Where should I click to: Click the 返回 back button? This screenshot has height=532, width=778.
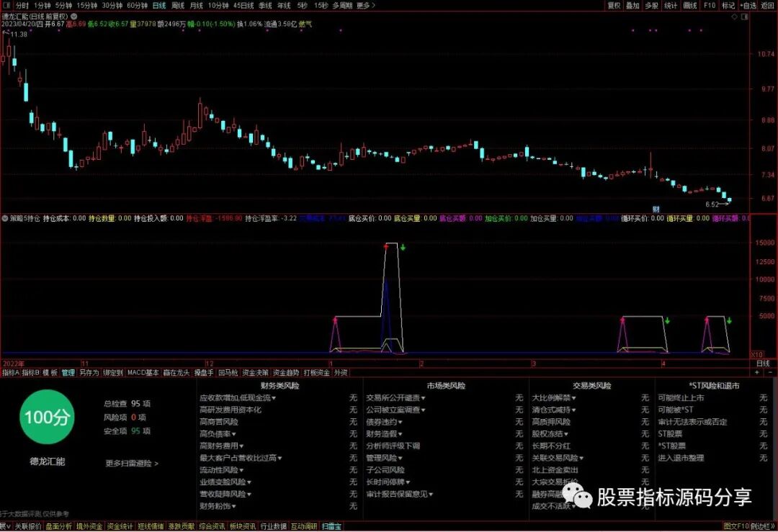767,6
